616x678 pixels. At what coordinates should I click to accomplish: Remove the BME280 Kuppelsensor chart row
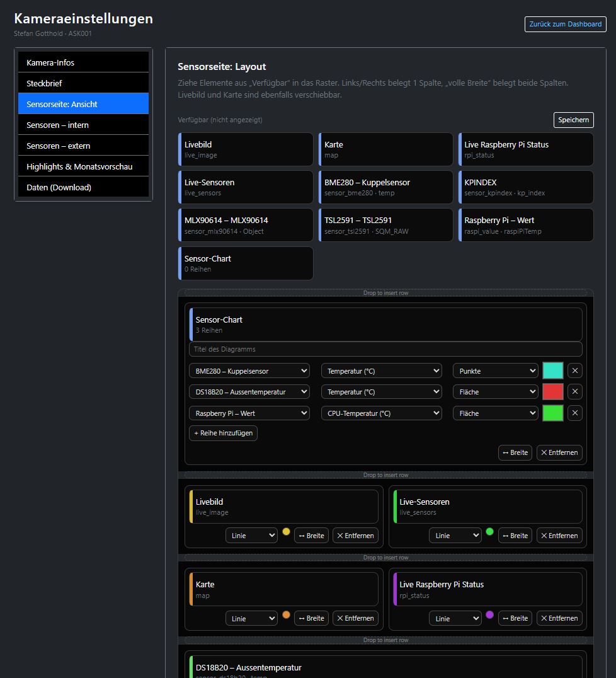(574, 371)
